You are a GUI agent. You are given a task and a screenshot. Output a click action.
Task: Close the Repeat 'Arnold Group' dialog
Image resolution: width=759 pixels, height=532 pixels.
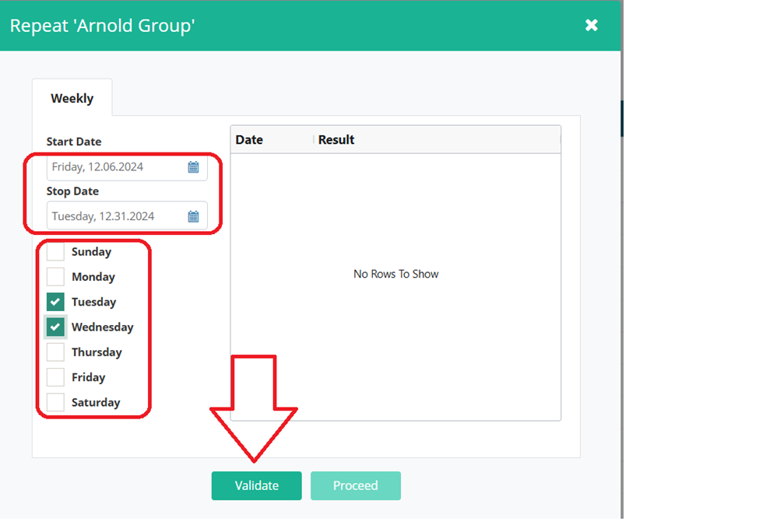click(x=592, y=25)
